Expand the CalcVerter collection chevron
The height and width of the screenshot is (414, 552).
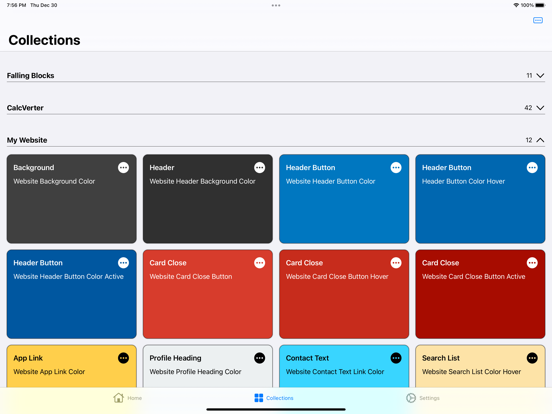(540, 108)
